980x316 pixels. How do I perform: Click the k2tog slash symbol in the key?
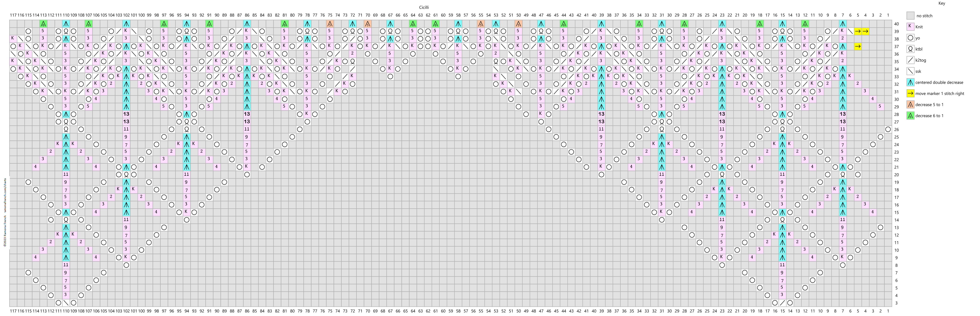pos(910,60)
